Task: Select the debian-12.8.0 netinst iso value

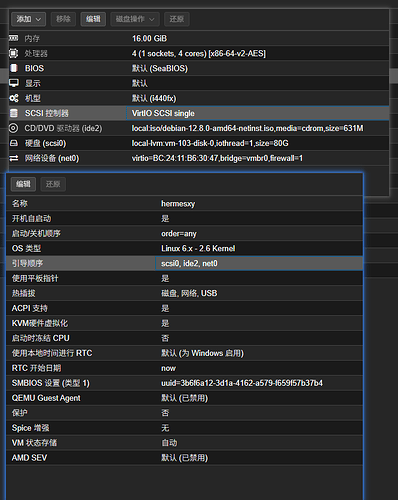Action: click(247, 128)
